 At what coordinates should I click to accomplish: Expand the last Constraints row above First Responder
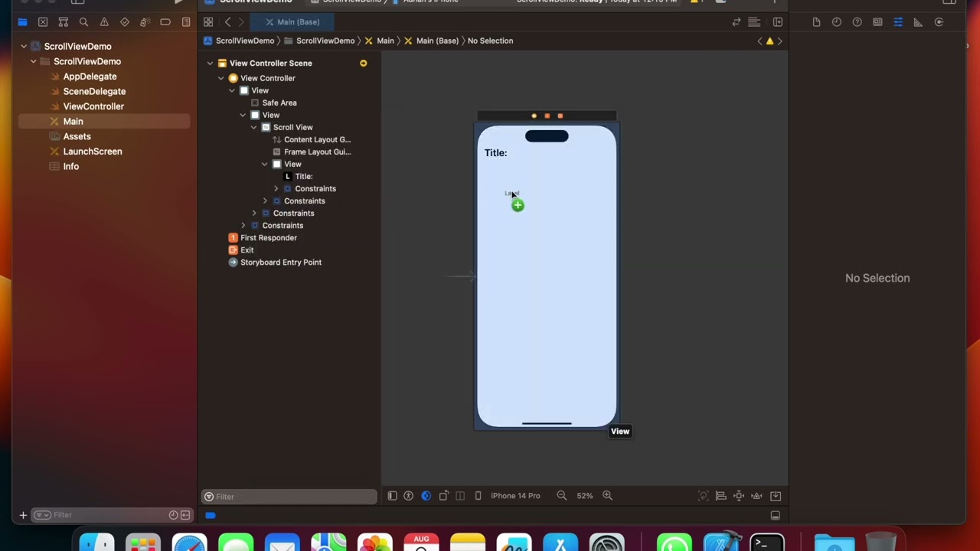[243, 226]
